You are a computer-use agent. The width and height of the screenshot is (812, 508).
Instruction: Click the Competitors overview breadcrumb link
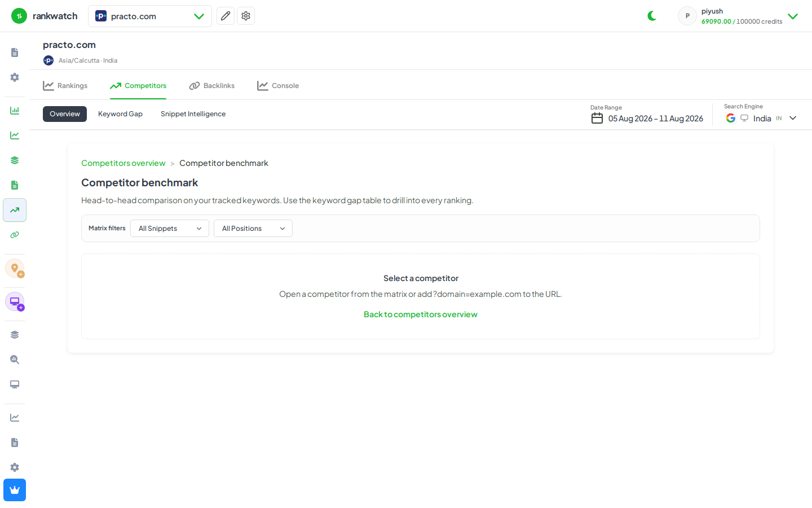point(123,163)
